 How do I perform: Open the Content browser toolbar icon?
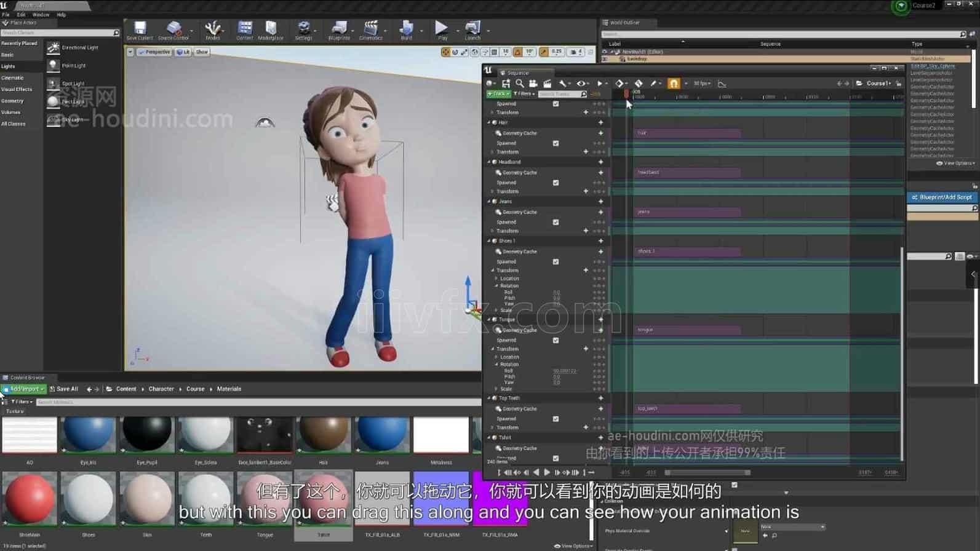coord(245,30)
